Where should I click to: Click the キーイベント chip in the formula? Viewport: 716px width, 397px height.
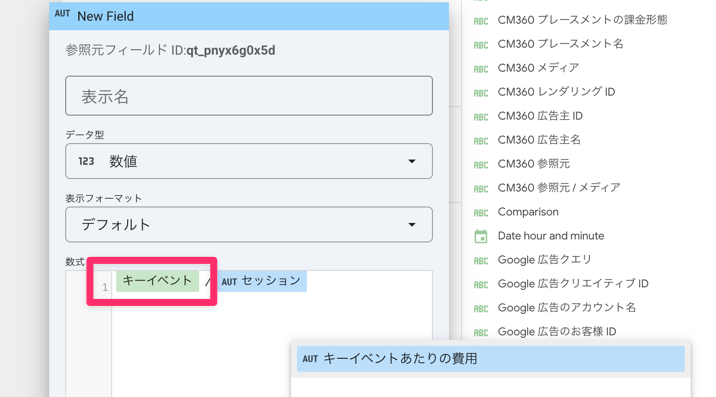click(x=158, y=281)
